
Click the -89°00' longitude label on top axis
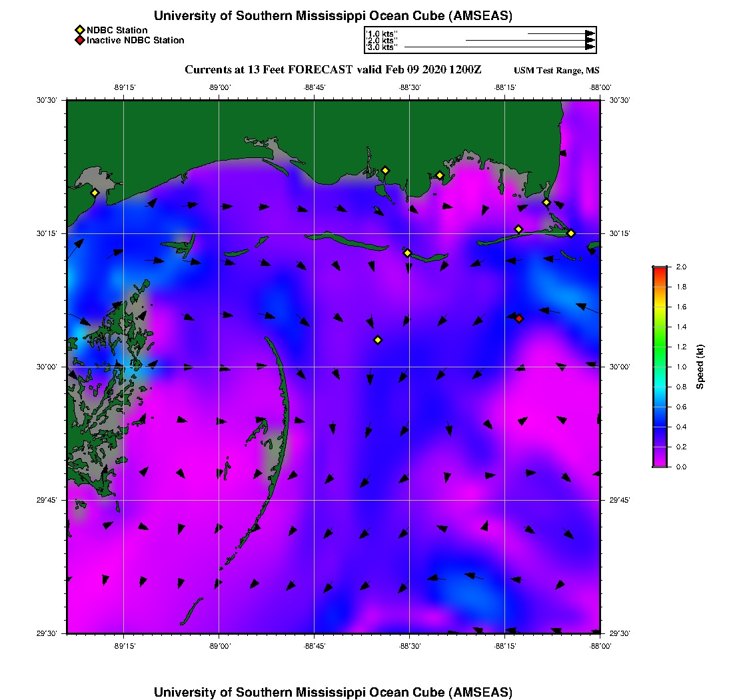219,87
